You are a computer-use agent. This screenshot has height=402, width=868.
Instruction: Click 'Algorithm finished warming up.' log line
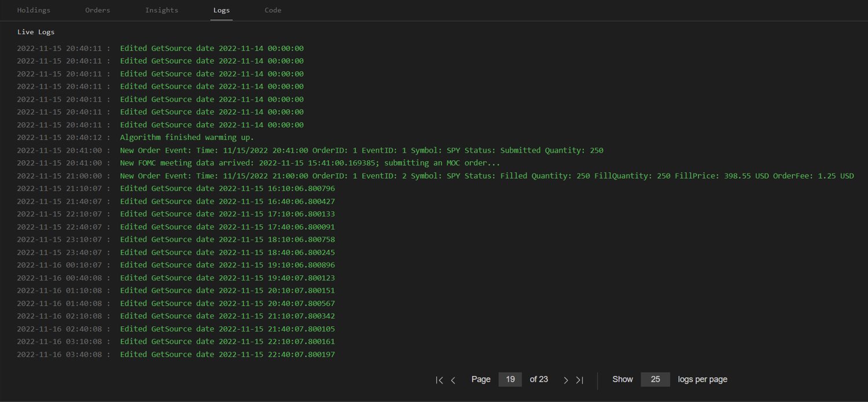tap(187, 138)
